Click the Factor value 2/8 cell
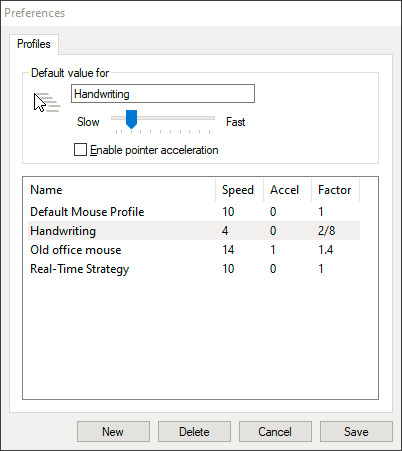Image resolution: width=402 pixels, height=451 pixels. (327, 231)
